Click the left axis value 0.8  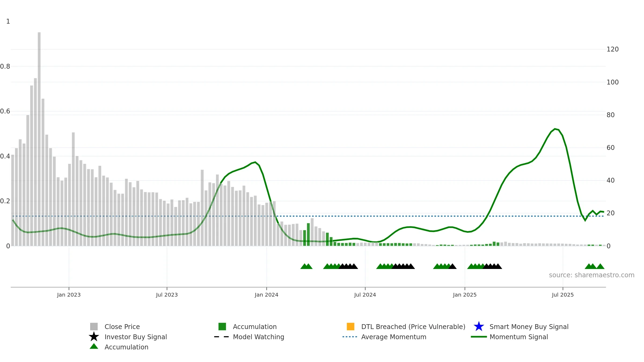tap(5, 67)
